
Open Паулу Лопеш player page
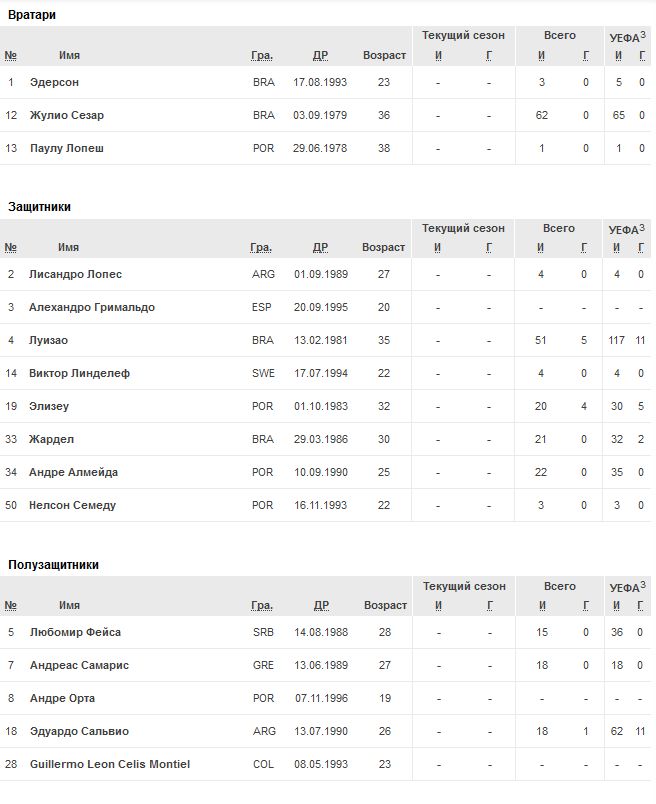coord(67,148)
